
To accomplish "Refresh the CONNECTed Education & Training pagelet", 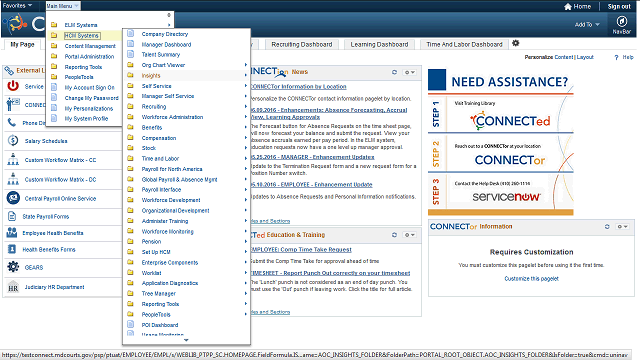I will [394, 235].
